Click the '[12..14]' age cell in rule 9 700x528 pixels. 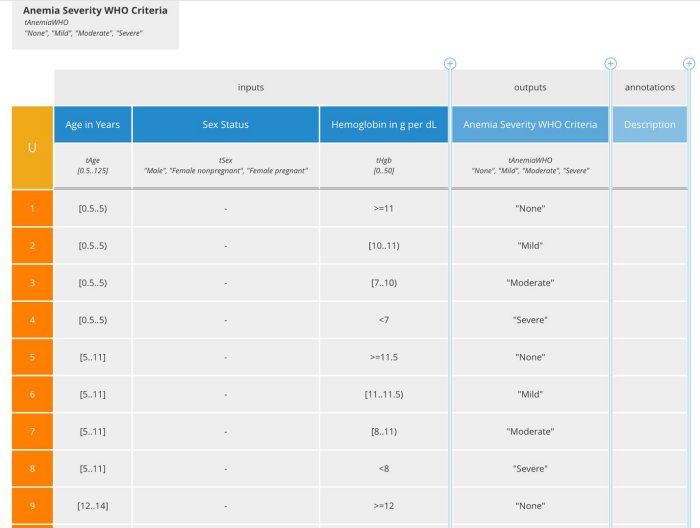click(93, 505)
